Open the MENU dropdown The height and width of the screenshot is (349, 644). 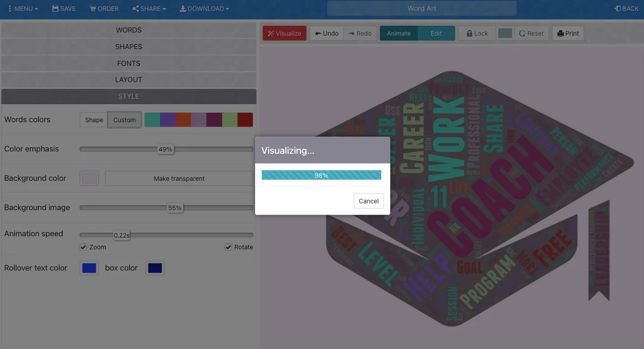pyautogui.click(x=23, y=8)
